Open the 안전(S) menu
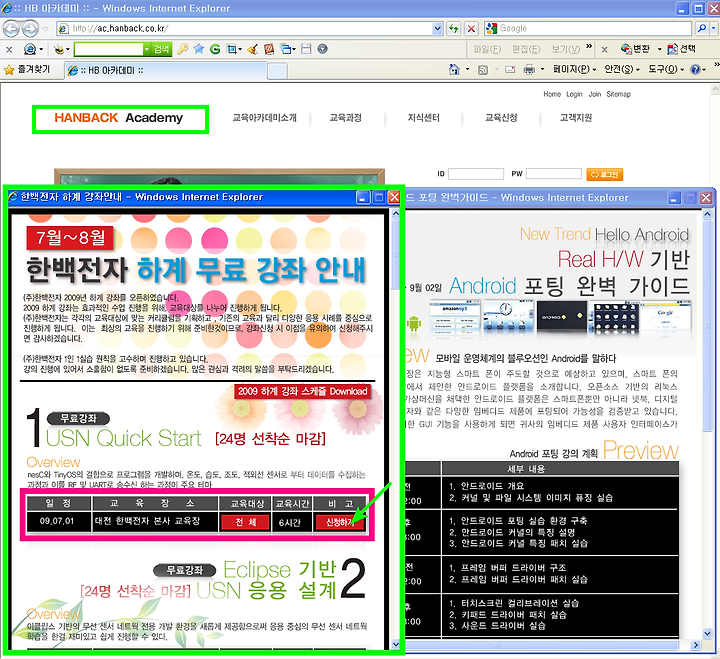This screenshot has width=720, height=659. coord(622,69)
